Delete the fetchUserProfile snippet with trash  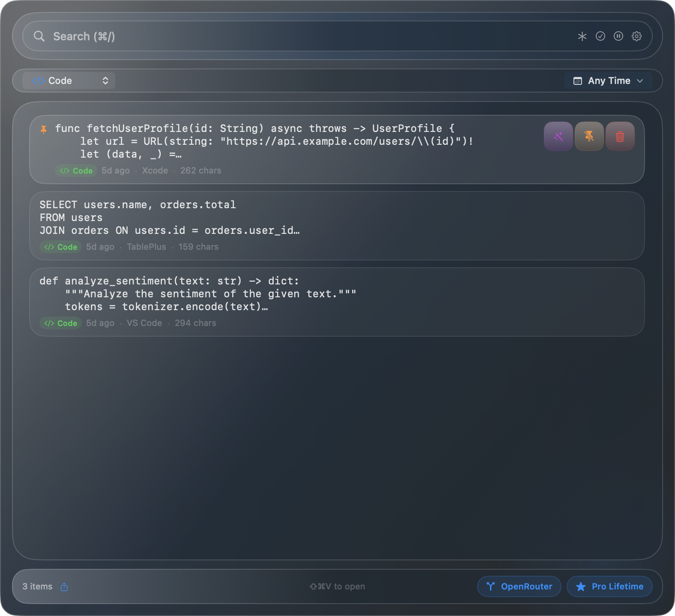[x=620, y=136]
